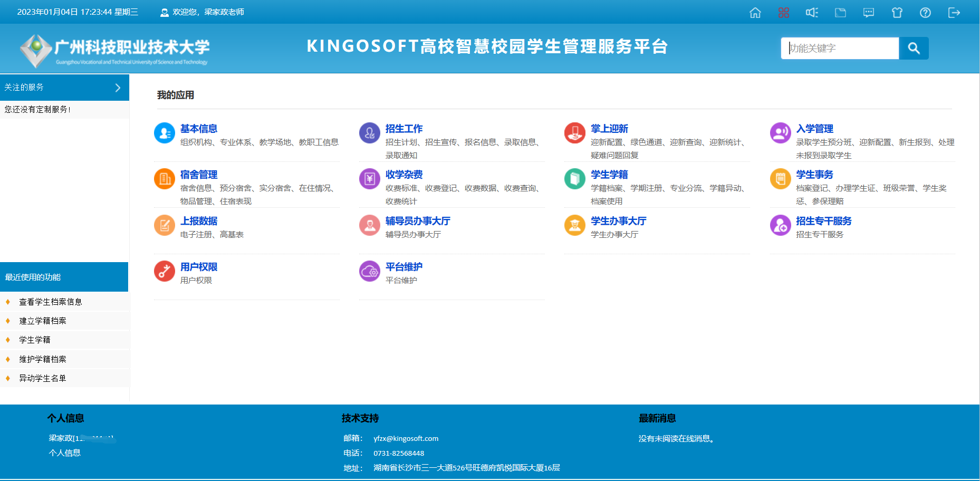Image resolution: width=980 pixels, height=481 pixels.
Task: Open recent function 学生学籍 in sidebar
Action: [x=35, y=340]
